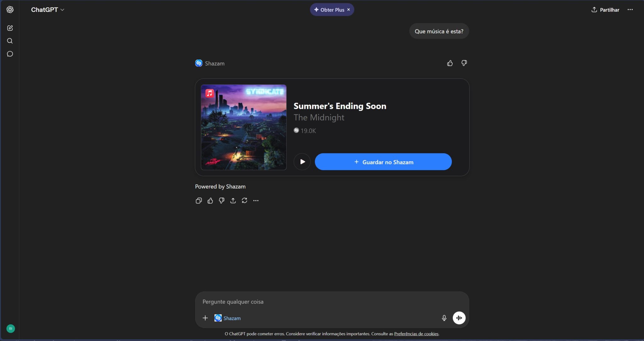
Task: Click the 19.0K Shazam count
Action: point(305,131)
